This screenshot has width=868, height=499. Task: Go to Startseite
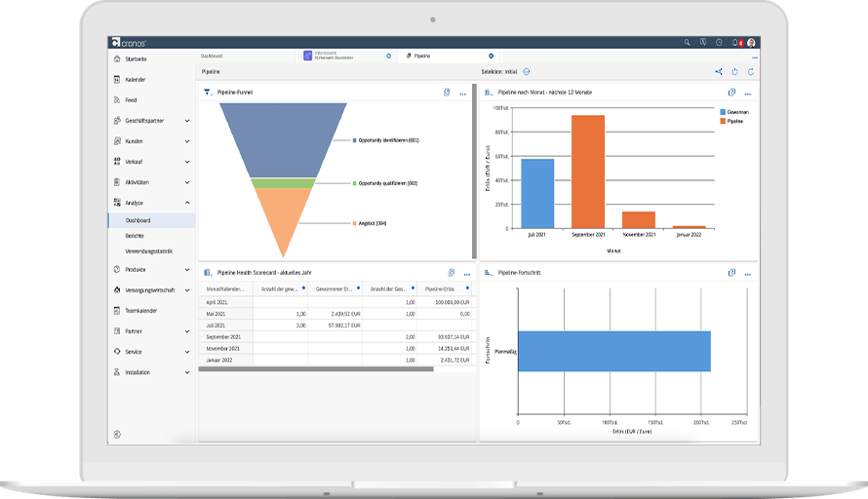pos(136,59)
